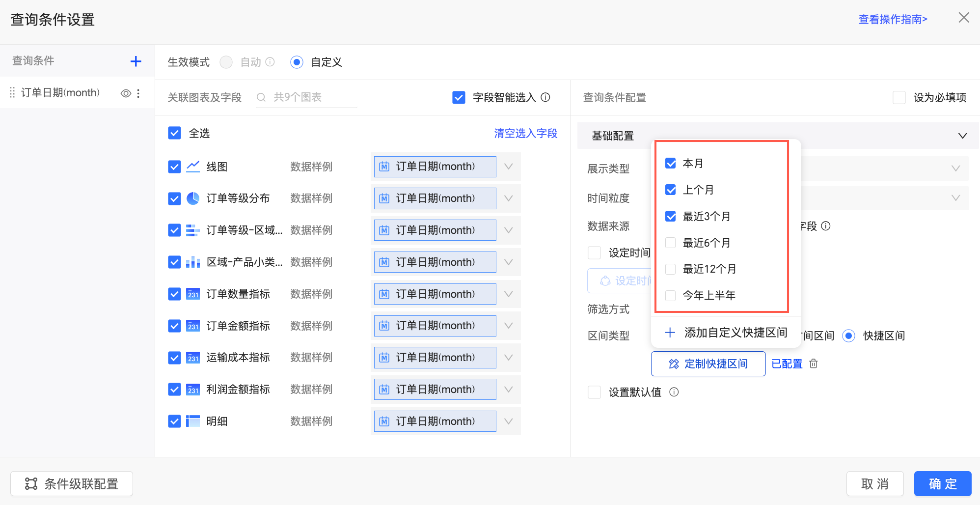Open the 展示类型 dropdown
The width and height of the screenshot is (980, 505).
955,168
